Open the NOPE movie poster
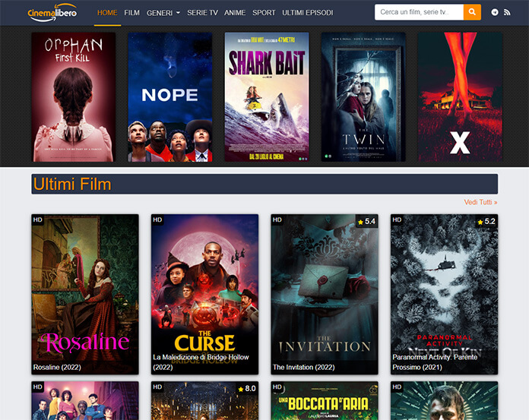Viewport: 529px width, 420px height. 170,97
